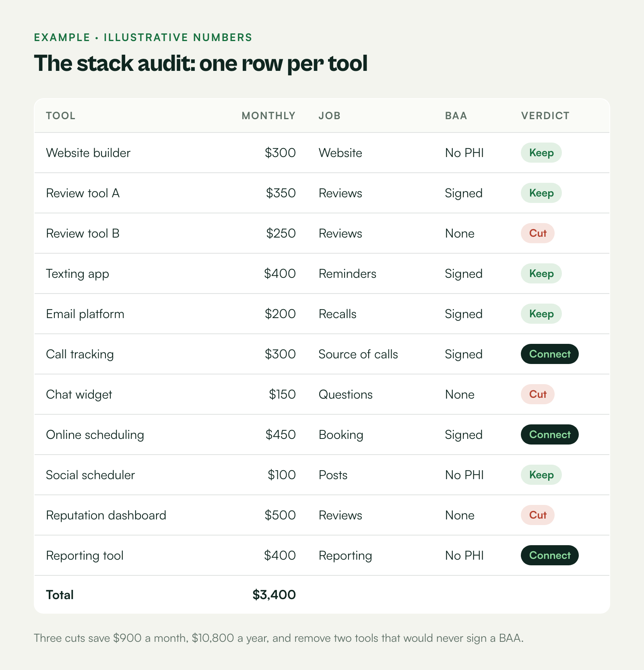644x670 pixels.
Task: Click the Keep badge in Texting app row
Action: (x=541, y=273)
